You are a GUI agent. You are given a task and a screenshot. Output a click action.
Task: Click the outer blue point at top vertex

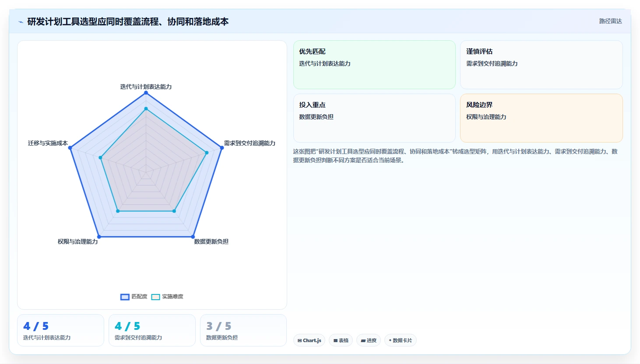tap(146, 92)
